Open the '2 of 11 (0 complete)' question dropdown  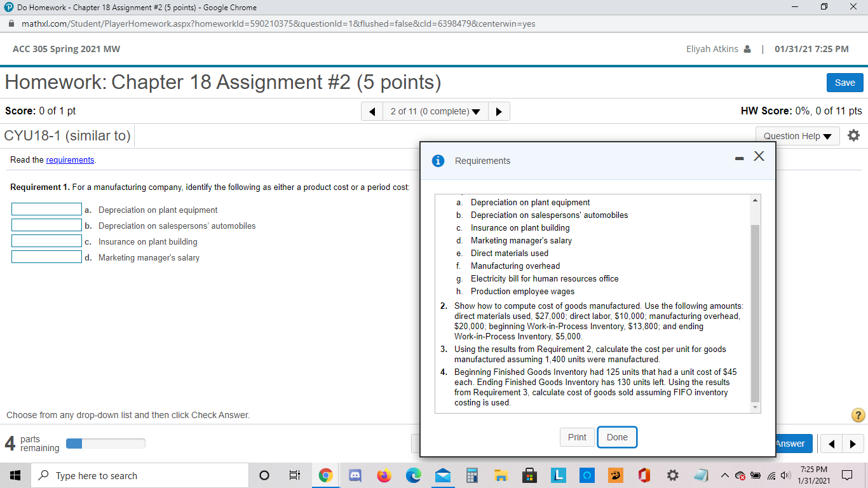(x=435, y=111)
